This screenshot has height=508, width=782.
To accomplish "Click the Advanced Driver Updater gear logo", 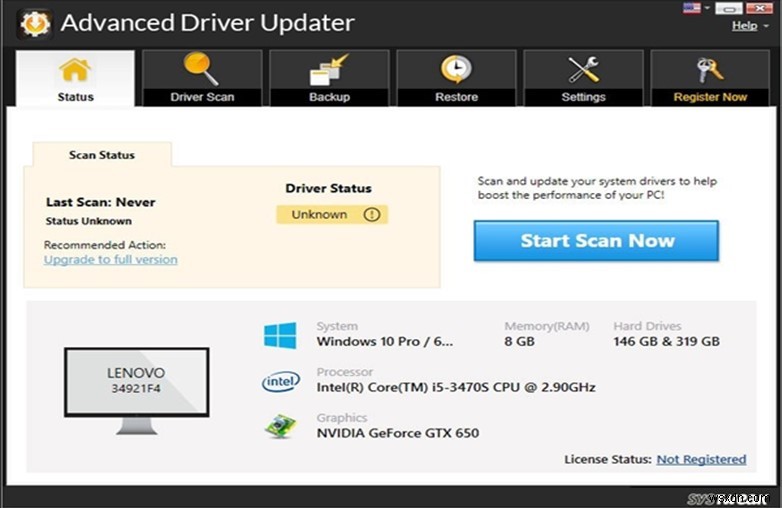I will (36, 23).
